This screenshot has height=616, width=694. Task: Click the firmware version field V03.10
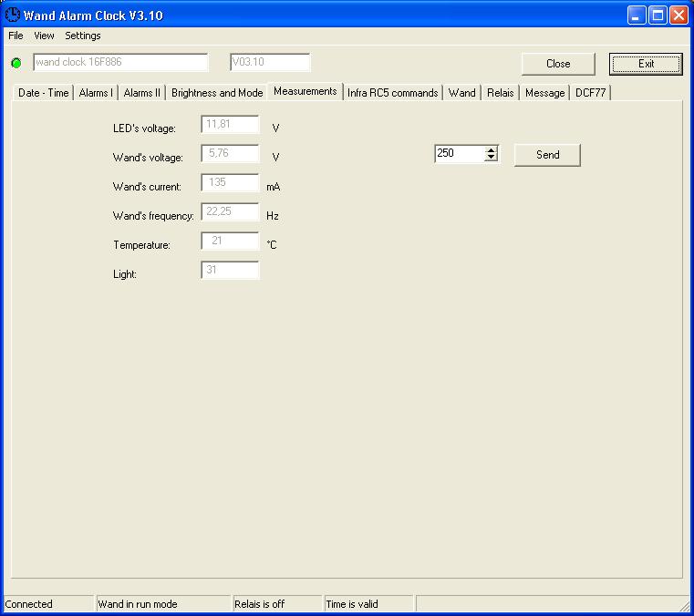270,62
